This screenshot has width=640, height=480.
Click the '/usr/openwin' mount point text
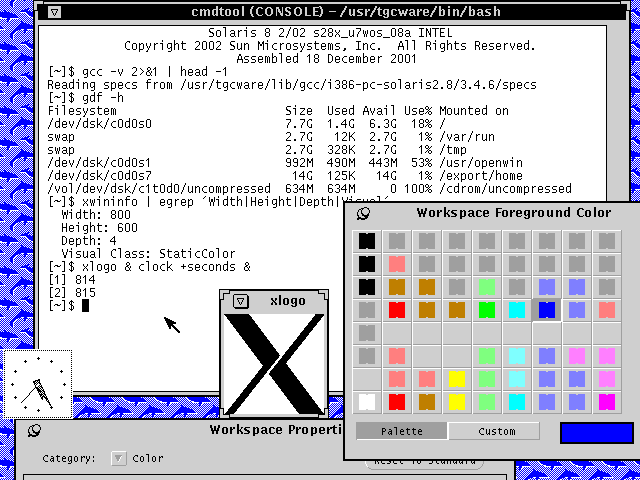pos(481,163)
